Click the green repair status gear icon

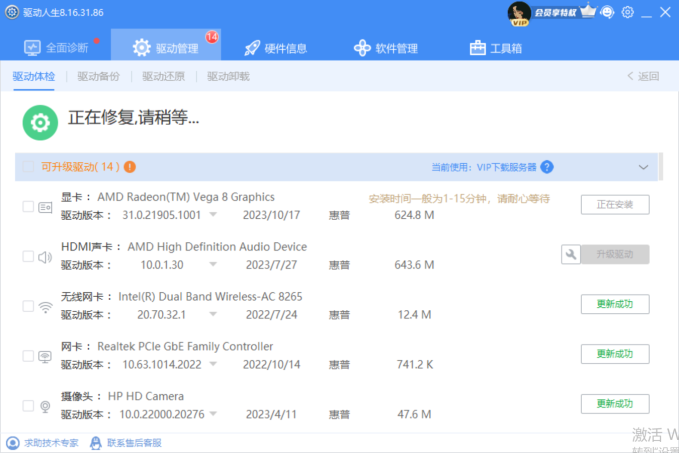click(40, 123)
